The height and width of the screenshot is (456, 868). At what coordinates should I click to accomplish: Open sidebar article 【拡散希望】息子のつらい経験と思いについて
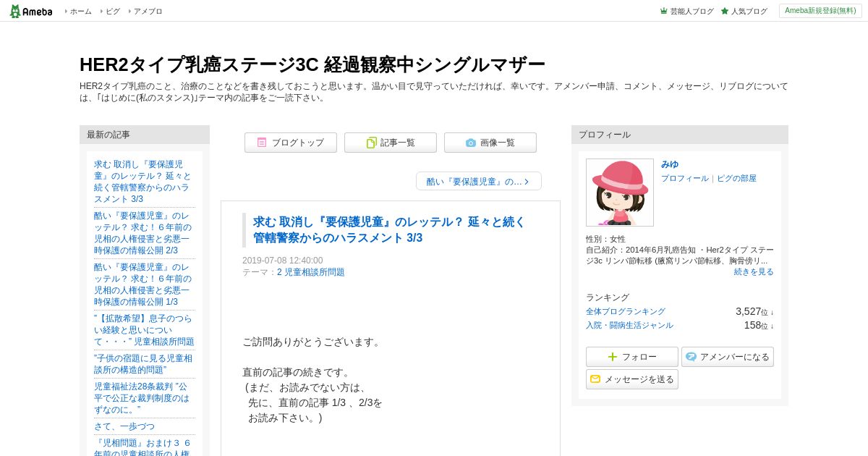tap(144, 330)
